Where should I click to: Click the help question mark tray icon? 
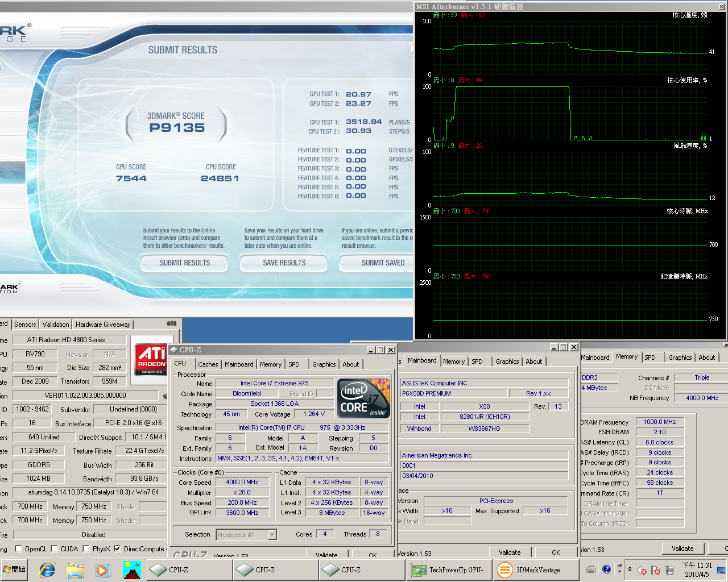click(x=606, y=569)
